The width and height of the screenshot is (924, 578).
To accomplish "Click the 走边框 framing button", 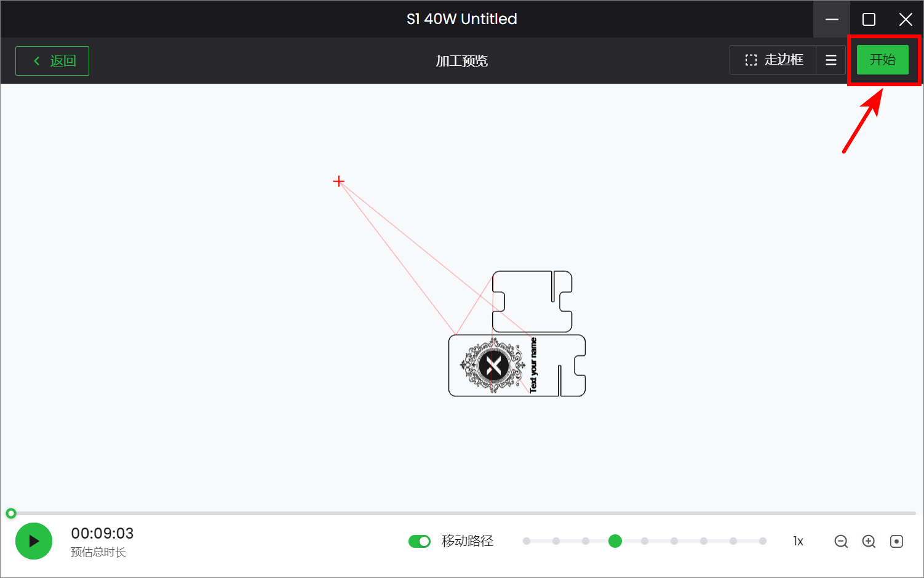I will [x=774, y=60].
